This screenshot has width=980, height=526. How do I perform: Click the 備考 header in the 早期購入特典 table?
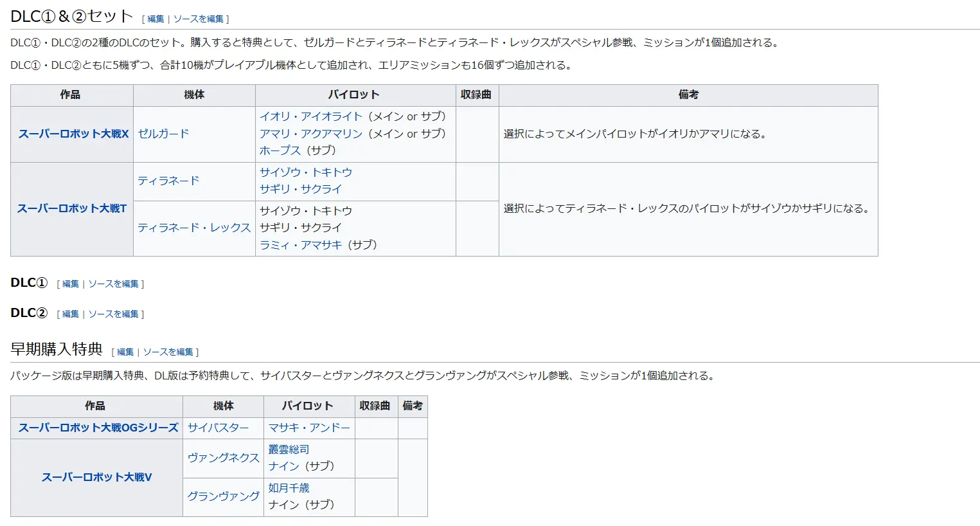pyautogui.click(x=413, y=406)
